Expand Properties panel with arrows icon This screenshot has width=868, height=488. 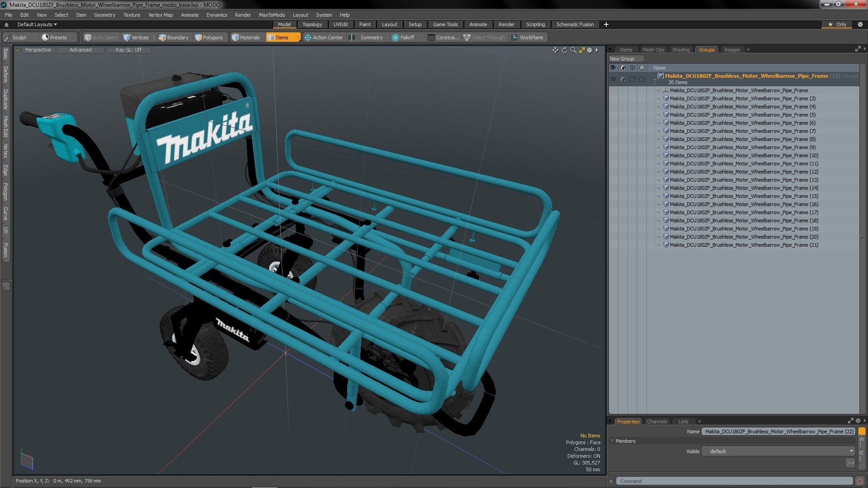[x=850, y=421]
